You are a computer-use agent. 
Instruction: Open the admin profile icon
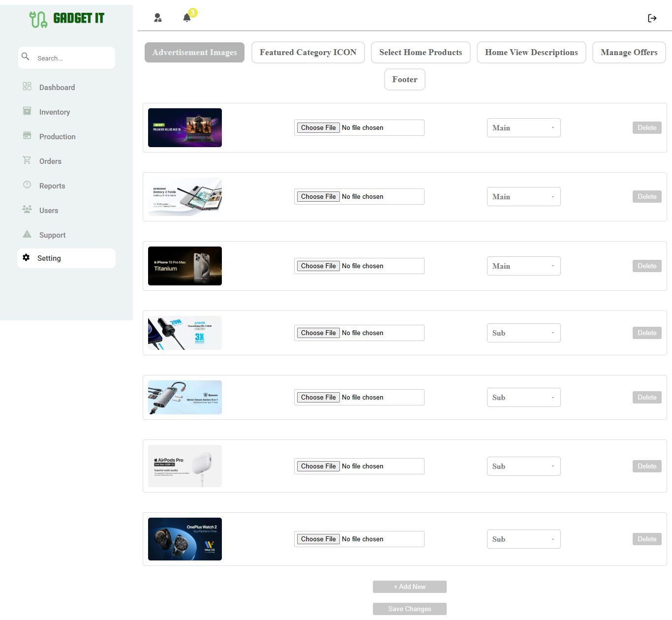point(157,18)
